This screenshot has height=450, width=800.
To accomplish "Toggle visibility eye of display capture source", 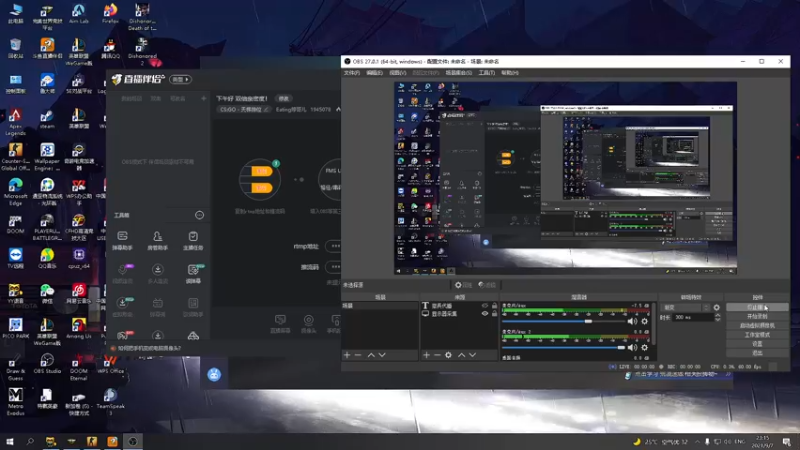I will click(485, 314).
